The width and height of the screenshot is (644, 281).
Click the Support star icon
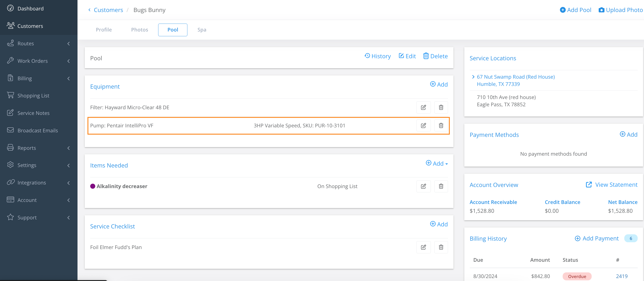(10, 217)
